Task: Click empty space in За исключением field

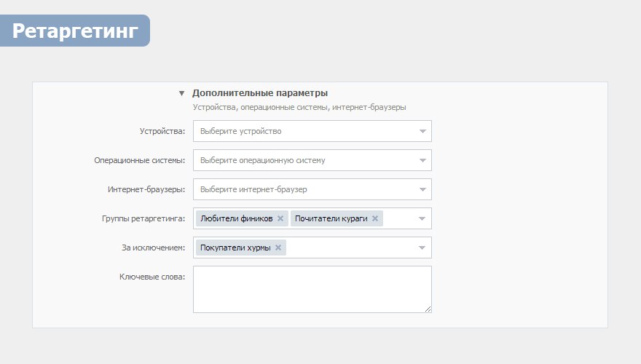Action: (350, 248)
